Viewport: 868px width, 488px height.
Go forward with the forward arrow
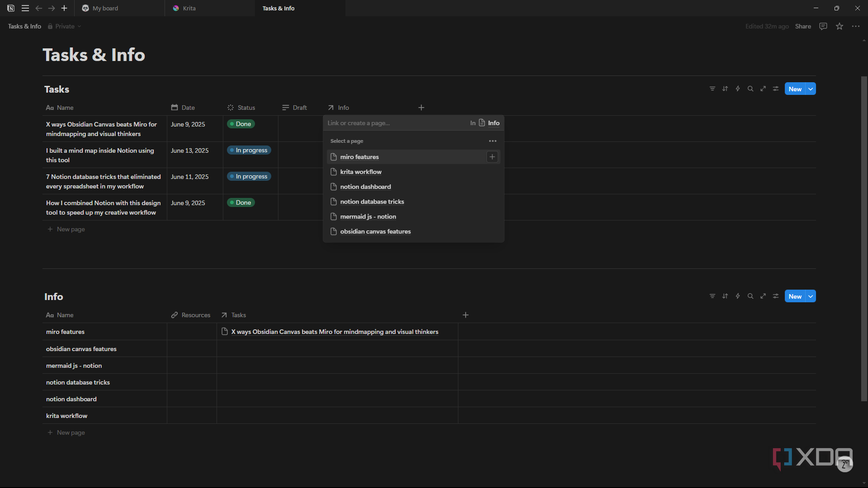pyautogui.click(x=52, y=8)
